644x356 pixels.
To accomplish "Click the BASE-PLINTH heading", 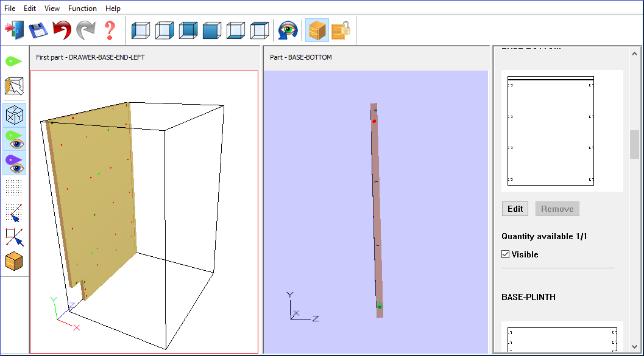I will [529, 296].
